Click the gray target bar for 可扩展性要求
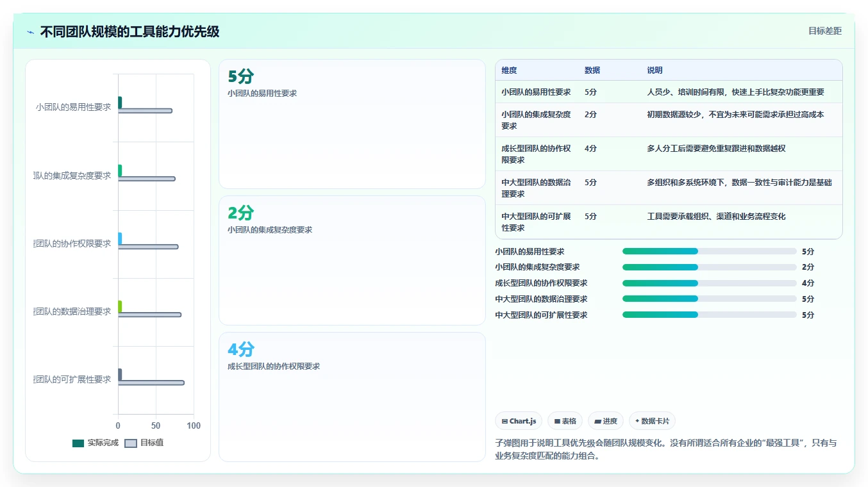The height and width of the screenshot is (487, 868). (x=151, y=383)
